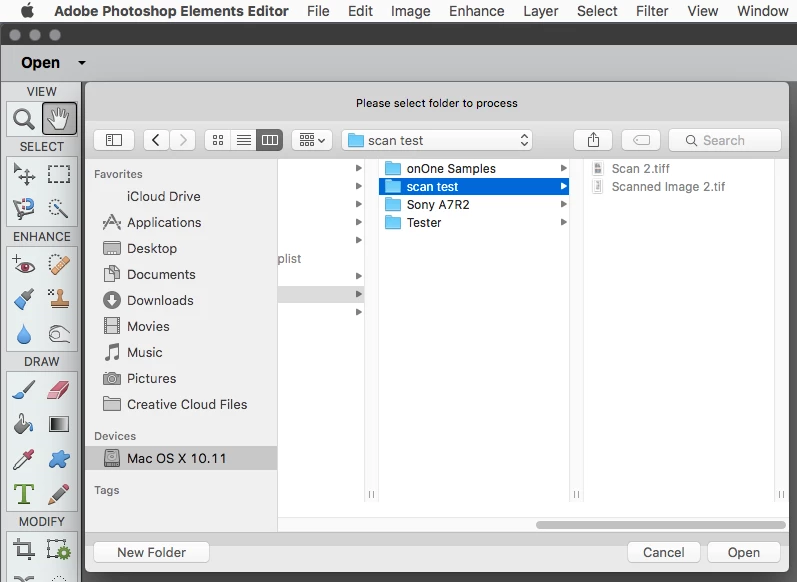Expand the Tester folder arrow
The width and height of the screenshot is (797, 582).
563,222
